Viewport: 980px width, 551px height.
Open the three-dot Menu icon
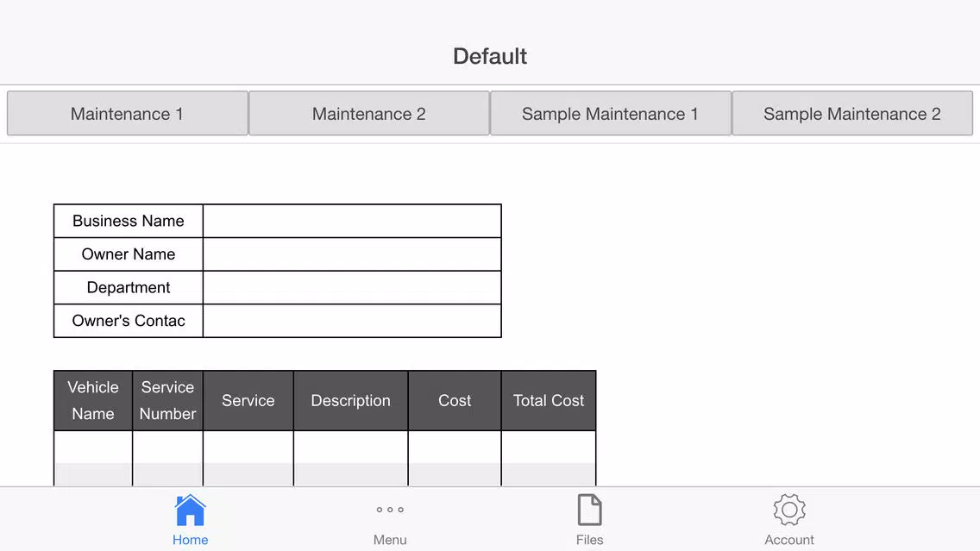(x=390, y=510)
